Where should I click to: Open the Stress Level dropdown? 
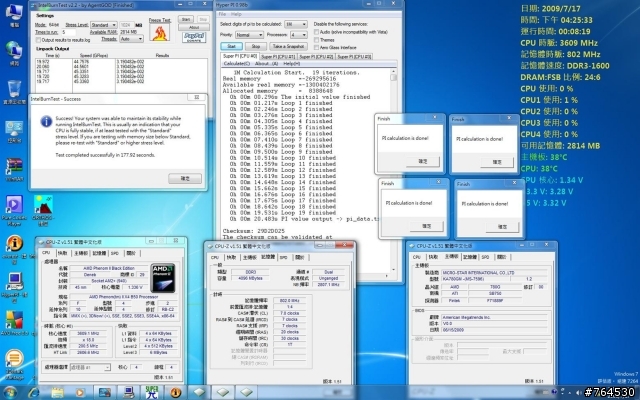tap(104, 25)
